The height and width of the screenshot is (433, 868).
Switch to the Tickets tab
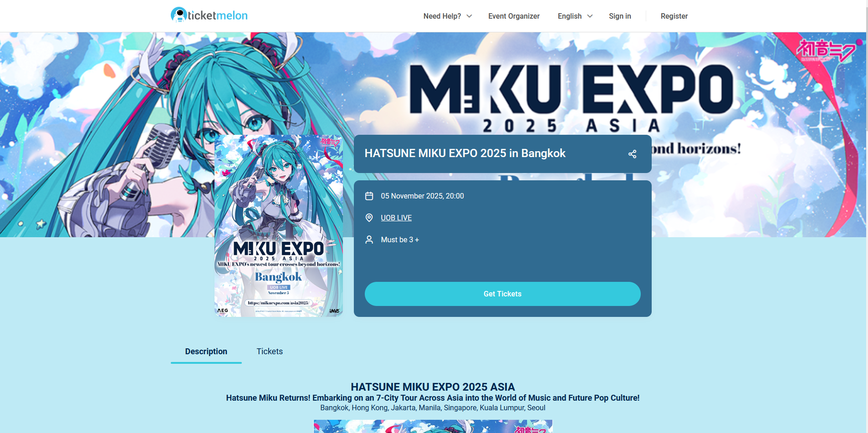tap(270, 351)
